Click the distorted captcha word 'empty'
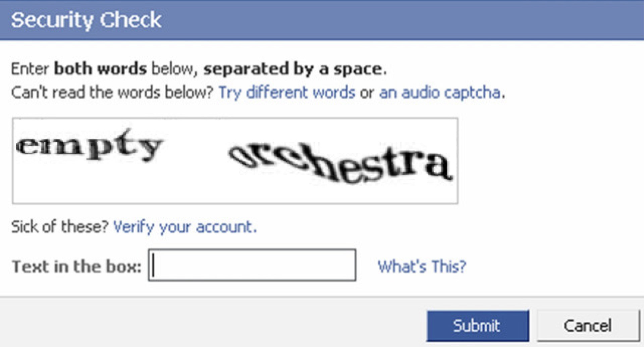The width and height of the screenshot is (644, 347). (89, 146)
